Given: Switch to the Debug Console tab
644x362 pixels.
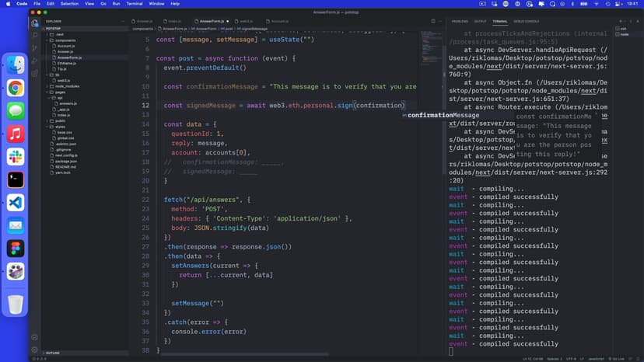Looking at the screenshot, I should 526,21.
